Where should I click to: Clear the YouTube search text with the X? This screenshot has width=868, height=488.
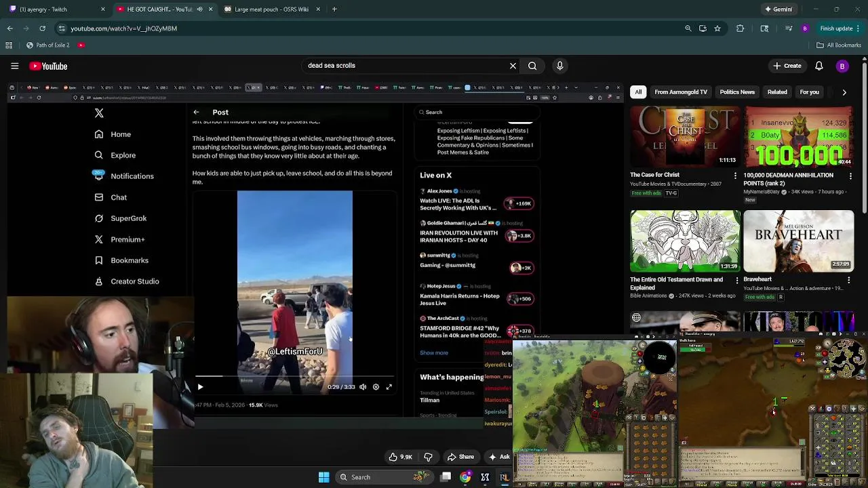click(513, 66)
